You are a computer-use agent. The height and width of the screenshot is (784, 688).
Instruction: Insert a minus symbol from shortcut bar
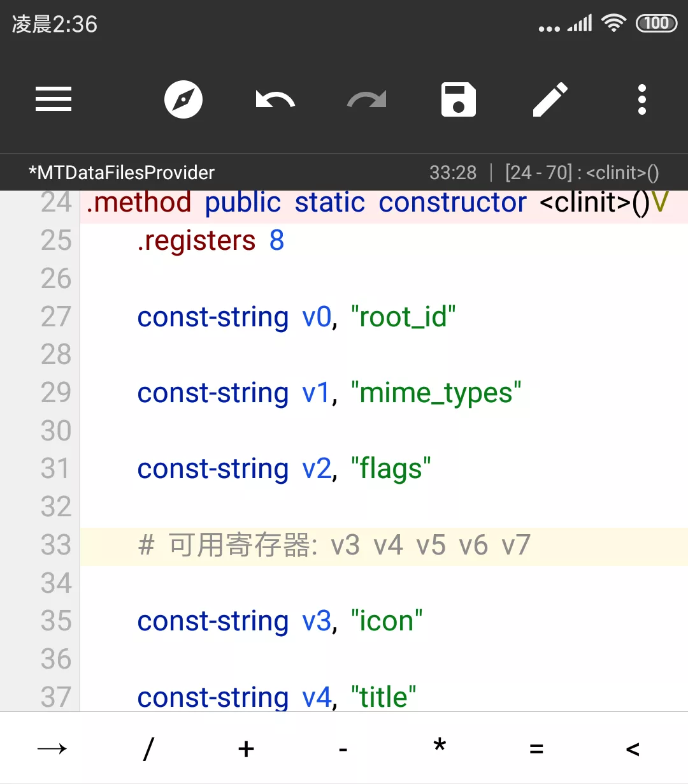343,748
